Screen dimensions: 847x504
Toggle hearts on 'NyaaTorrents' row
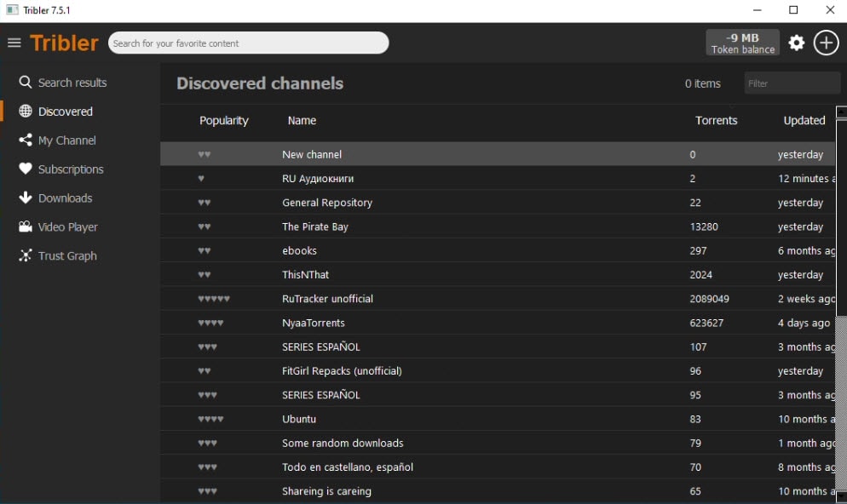click(210, 323)
